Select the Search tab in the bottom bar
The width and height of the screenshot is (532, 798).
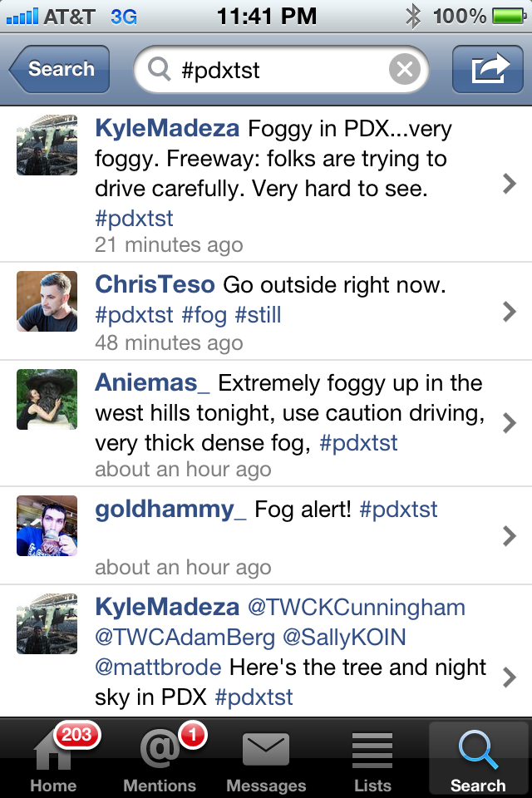pyautogui.click(x=478, y=756)
